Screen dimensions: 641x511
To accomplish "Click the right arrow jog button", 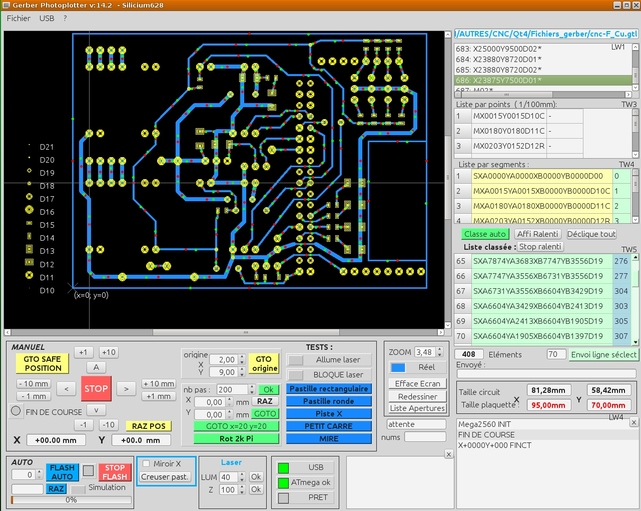I will (126, 388).
